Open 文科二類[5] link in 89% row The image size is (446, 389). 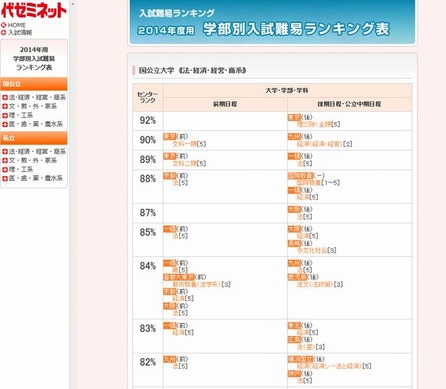click(x=189, y=163)
